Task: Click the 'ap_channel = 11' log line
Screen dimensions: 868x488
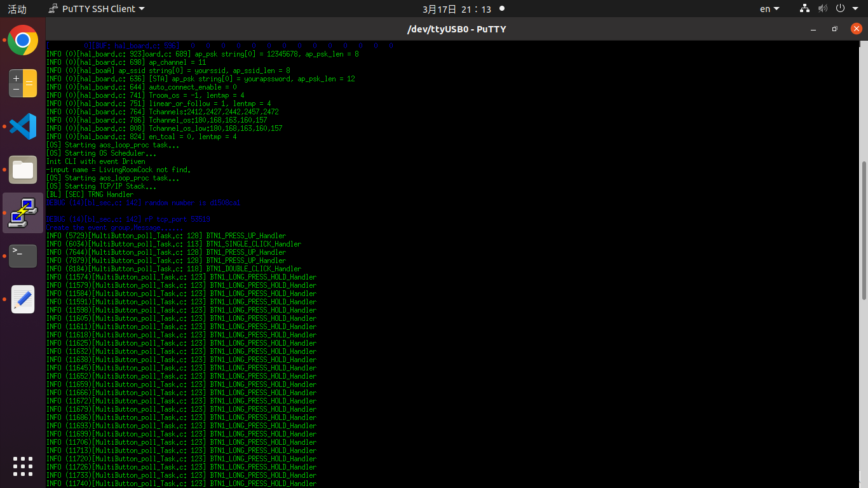Action: point(126,62)
